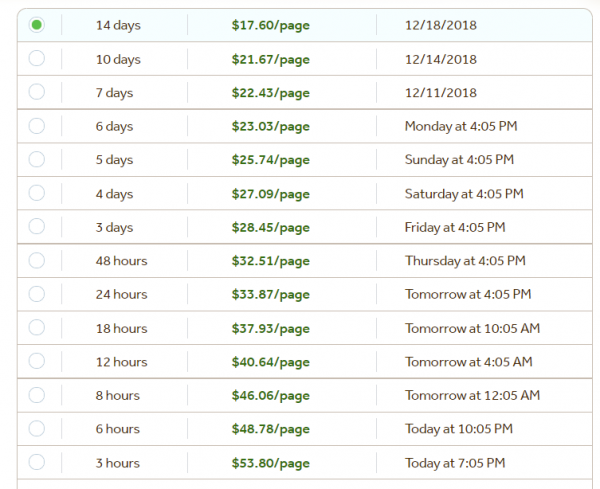
Task: Select the 3 days radio button
Action: click(x=37, y=227)
